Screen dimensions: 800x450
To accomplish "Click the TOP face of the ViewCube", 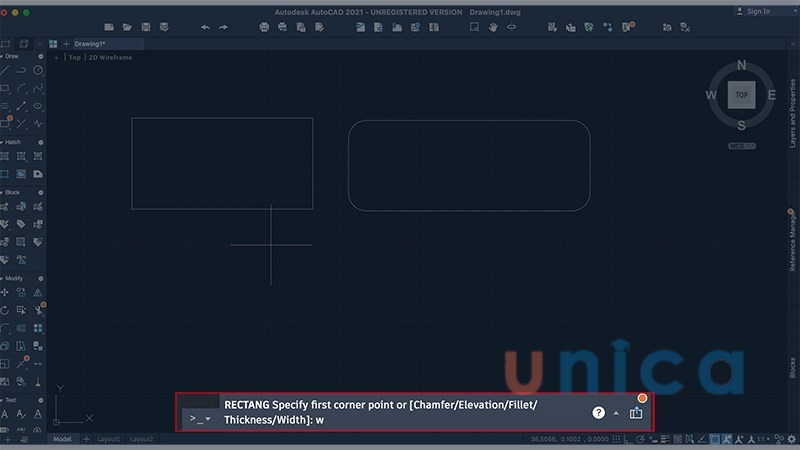I will (x=741, y=95).
